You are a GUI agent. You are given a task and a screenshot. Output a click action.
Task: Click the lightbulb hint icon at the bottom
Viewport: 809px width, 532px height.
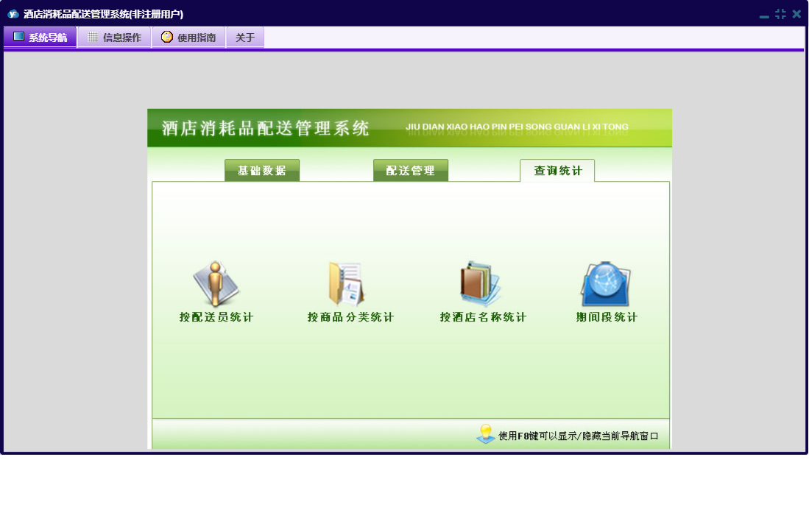(485, 434)
